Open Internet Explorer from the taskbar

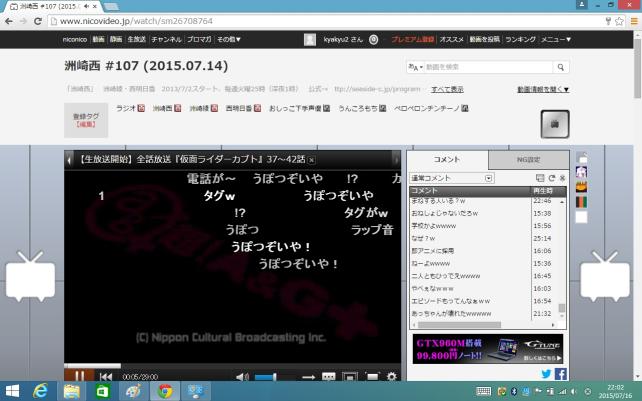(40, 391)
